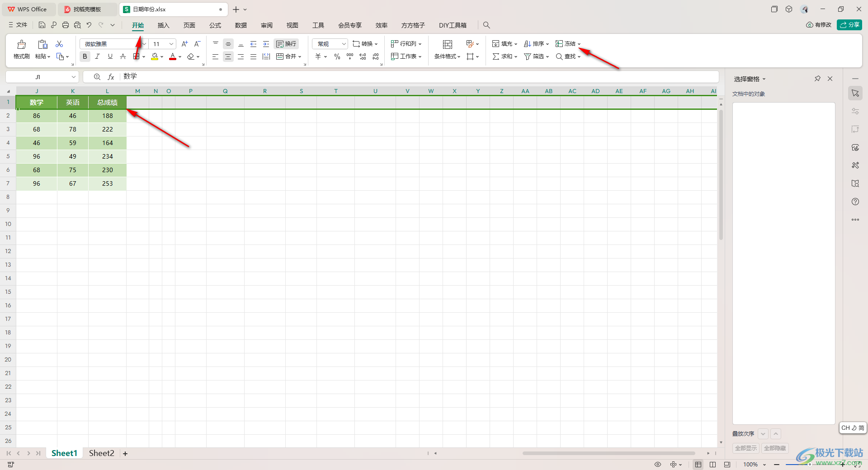Click the ribbon search magnifier icon
Image resolution: width=868 pixels, height=470 pixels.
point(486,25)
